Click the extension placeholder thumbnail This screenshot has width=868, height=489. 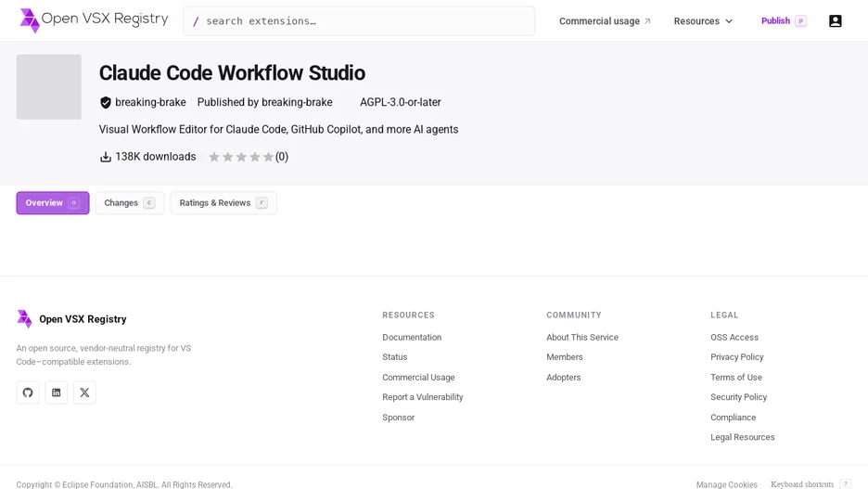coord(49,87)
